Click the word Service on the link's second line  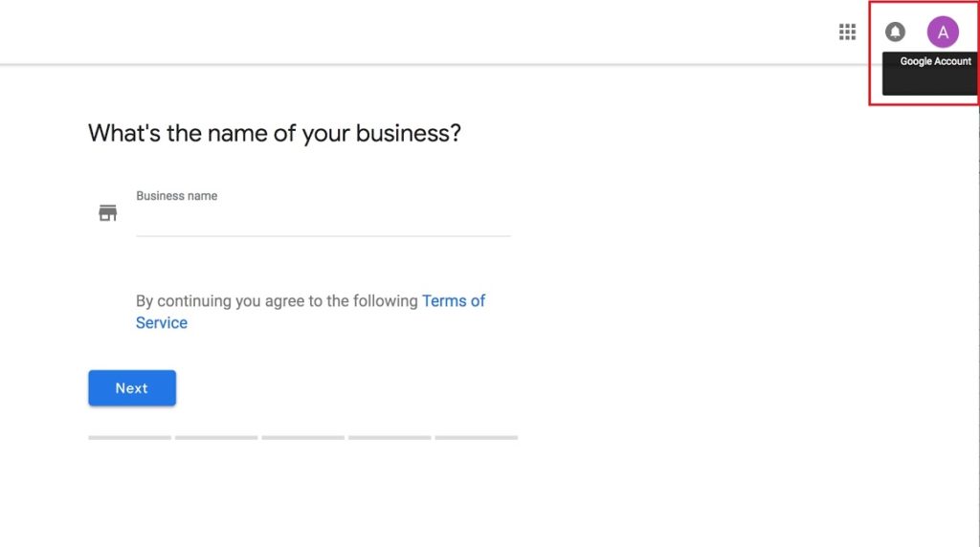tap(161, 323)
